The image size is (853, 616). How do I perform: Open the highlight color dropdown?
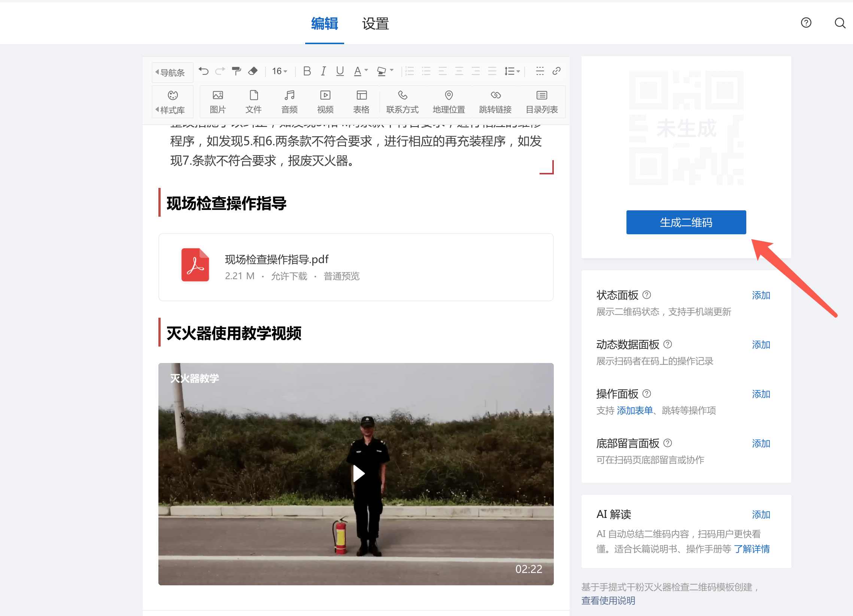point(385,71)
